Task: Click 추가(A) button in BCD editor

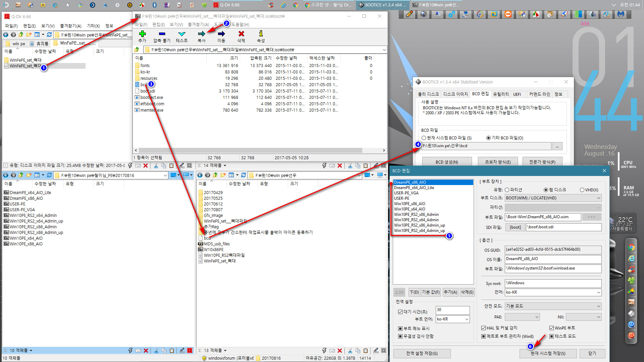Action: click(x=450, y=292)
